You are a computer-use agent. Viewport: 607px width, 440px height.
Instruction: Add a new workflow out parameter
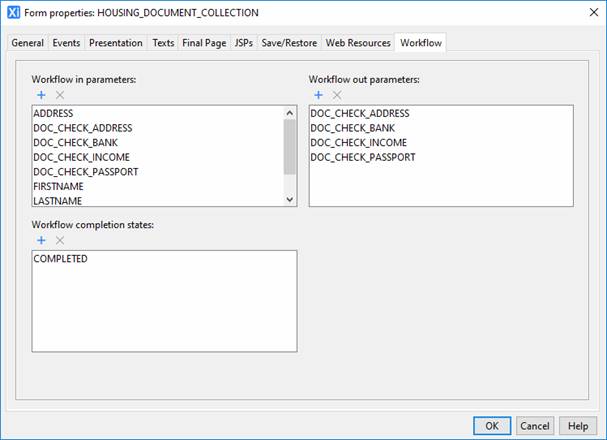tap(318, 94)
